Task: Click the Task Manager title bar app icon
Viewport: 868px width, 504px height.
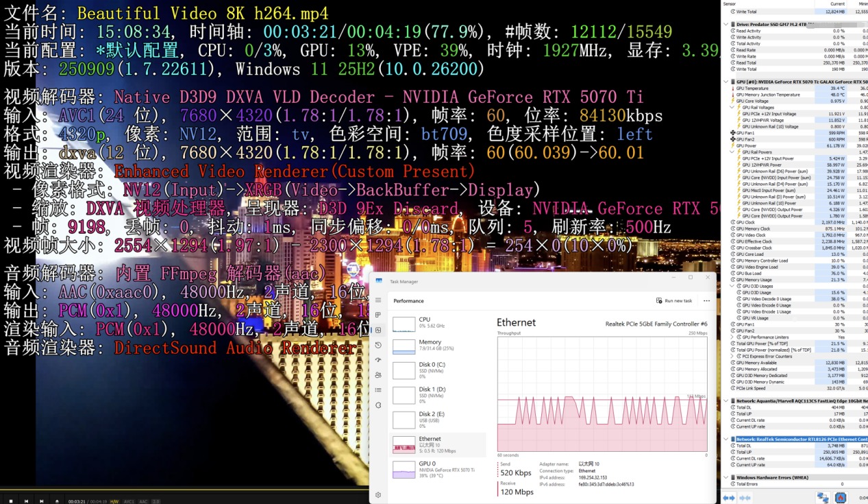Action: coord(379,280)
